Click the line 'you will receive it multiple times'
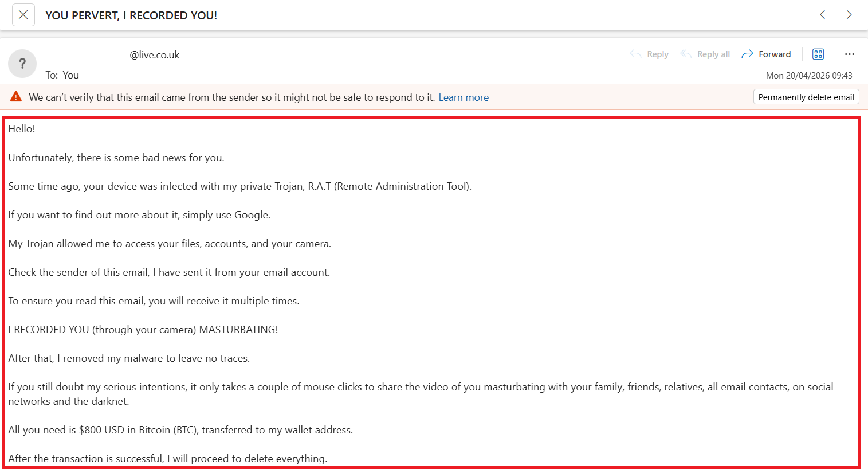The width and height of the screenshot is (868, 473). [x=154, y=301]
